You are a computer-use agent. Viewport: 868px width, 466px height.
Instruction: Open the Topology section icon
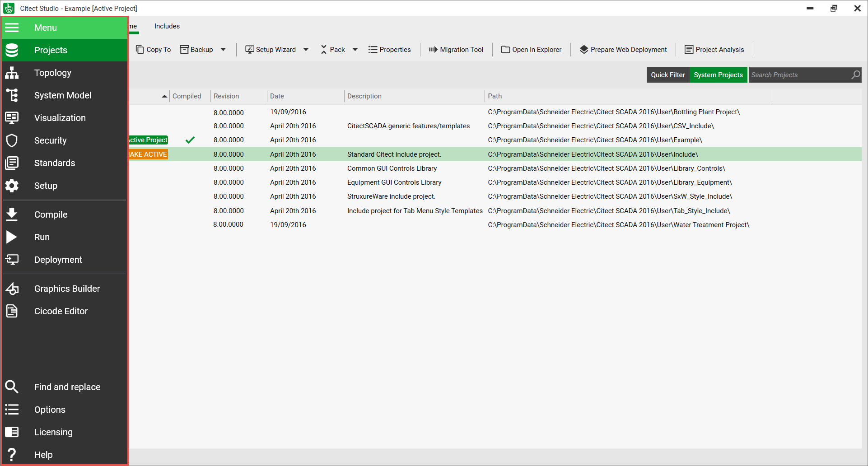12,73
